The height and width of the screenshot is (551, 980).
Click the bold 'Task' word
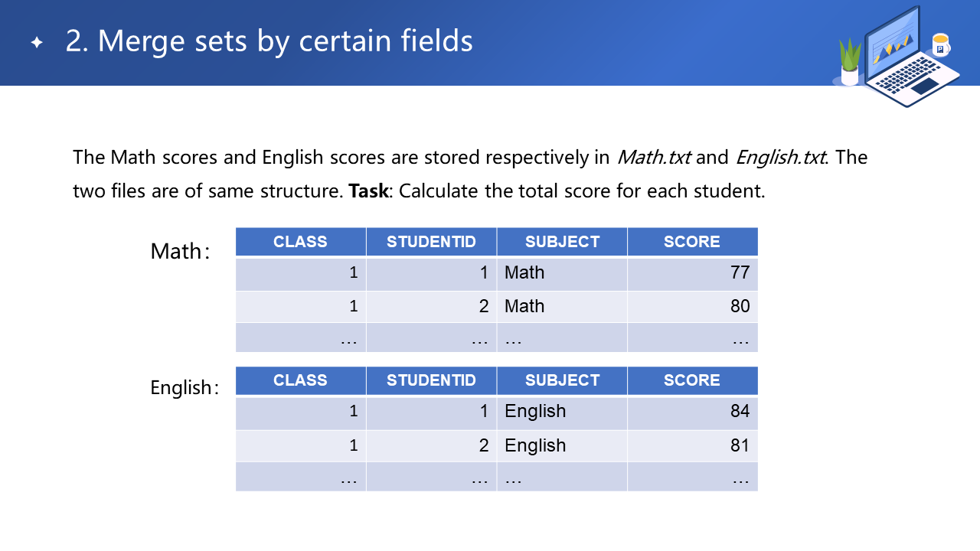click(369, 191)
